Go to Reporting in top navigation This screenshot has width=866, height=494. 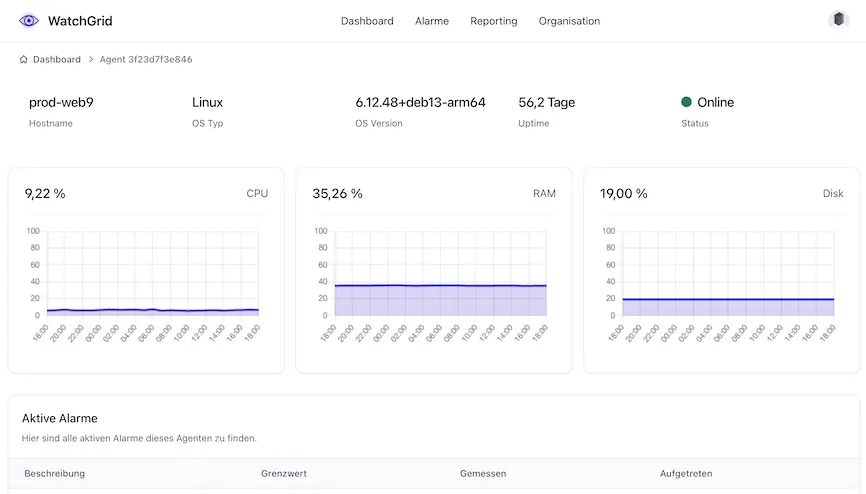click(494, 21)
